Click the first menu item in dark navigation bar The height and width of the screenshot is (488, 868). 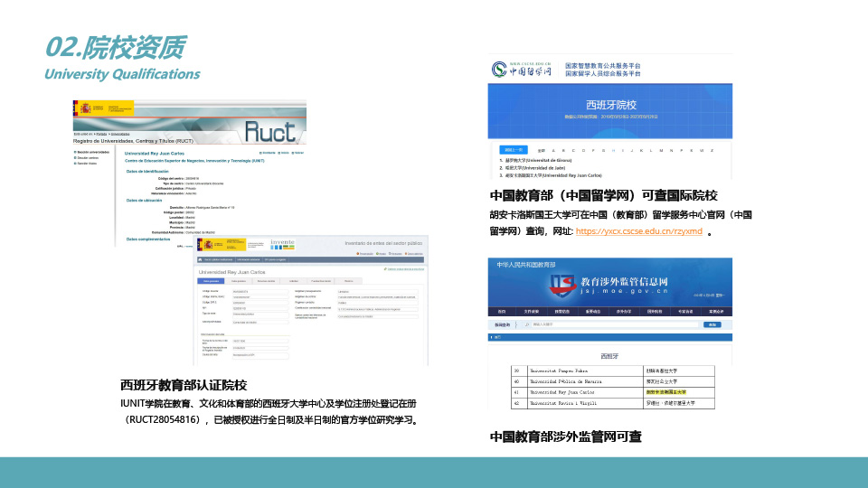pyautogui.click(x=502, y=311)
